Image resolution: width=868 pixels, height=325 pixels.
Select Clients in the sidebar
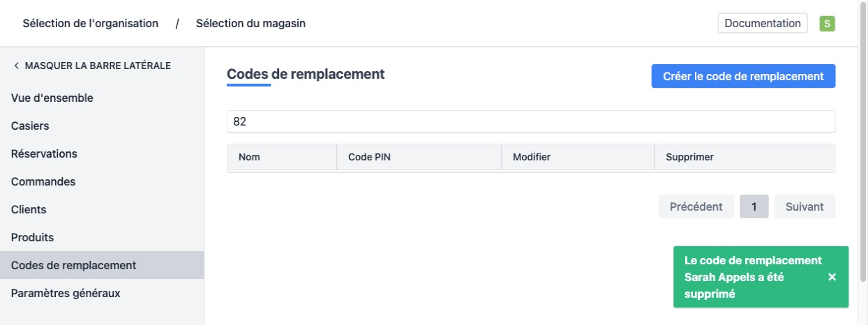29,209
